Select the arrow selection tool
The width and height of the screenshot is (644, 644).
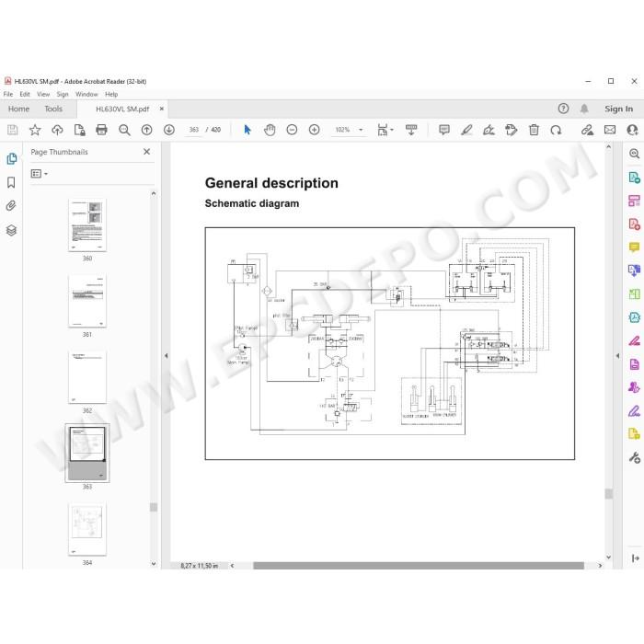coord(247,131)
